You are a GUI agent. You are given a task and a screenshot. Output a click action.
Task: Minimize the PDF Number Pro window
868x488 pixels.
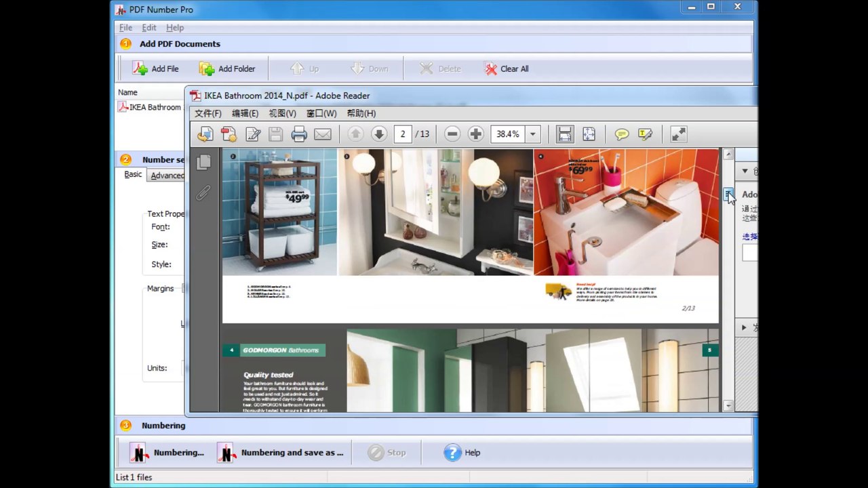[692, 7]
